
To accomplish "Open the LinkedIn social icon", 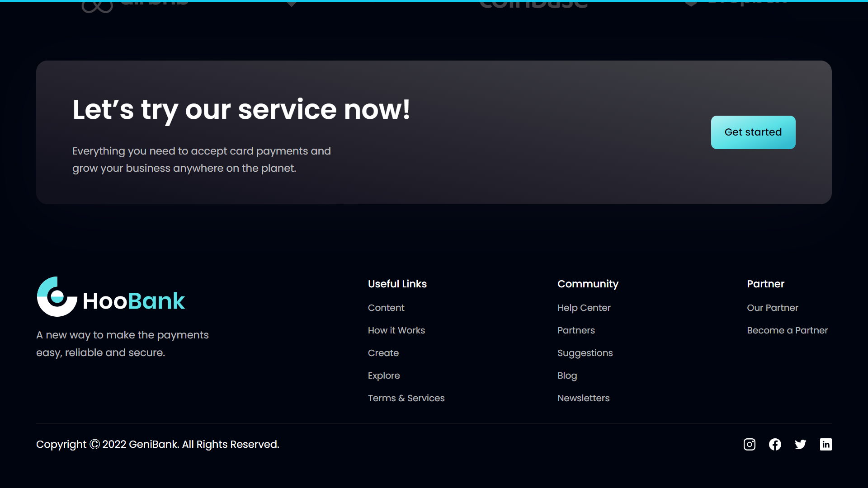I will pos(826,445).
